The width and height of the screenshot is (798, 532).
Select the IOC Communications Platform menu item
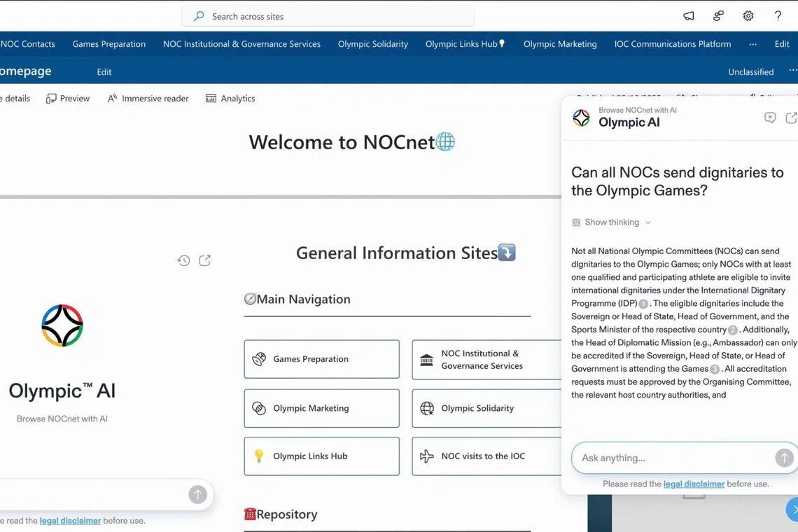pyautogui.click(x=672, y=43)
